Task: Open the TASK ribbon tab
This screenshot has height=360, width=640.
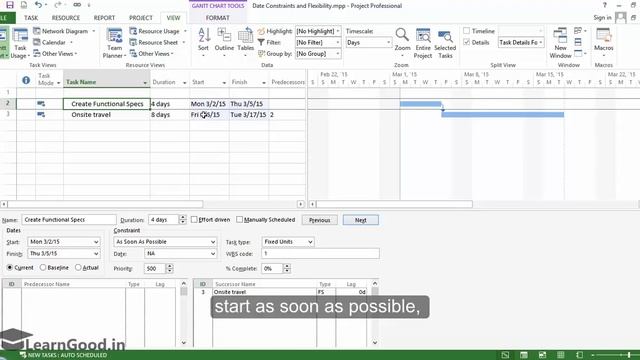Action: pyautogui.click(x=31, y=18)
